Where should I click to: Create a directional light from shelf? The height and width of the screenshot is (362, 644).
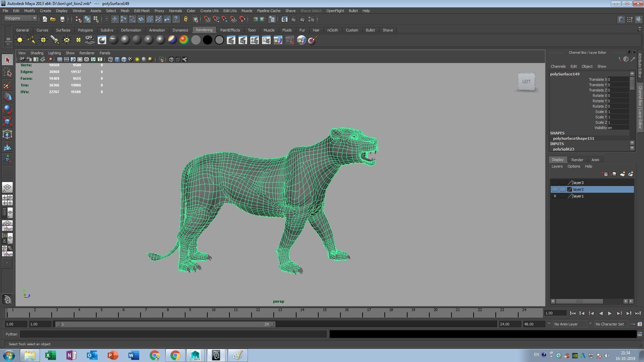click(x=32, y=40)
